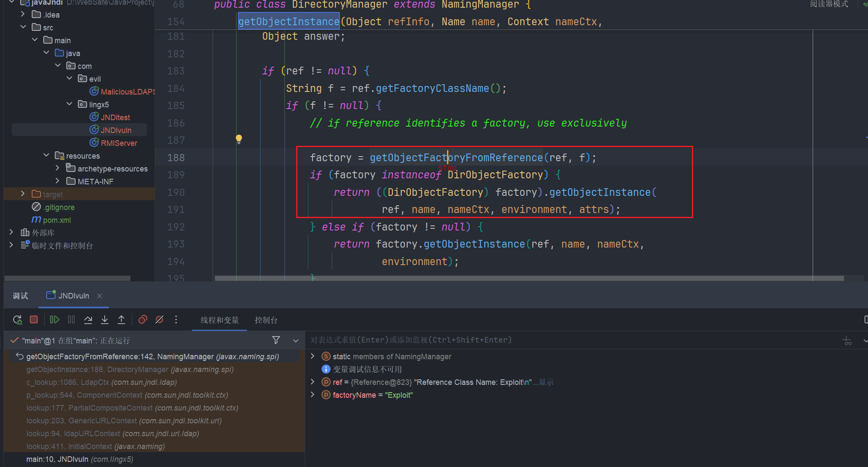This screenshot has width=868, height=467.
Task: Click sticky getObjectInstance method header
Action: [289, 22]
